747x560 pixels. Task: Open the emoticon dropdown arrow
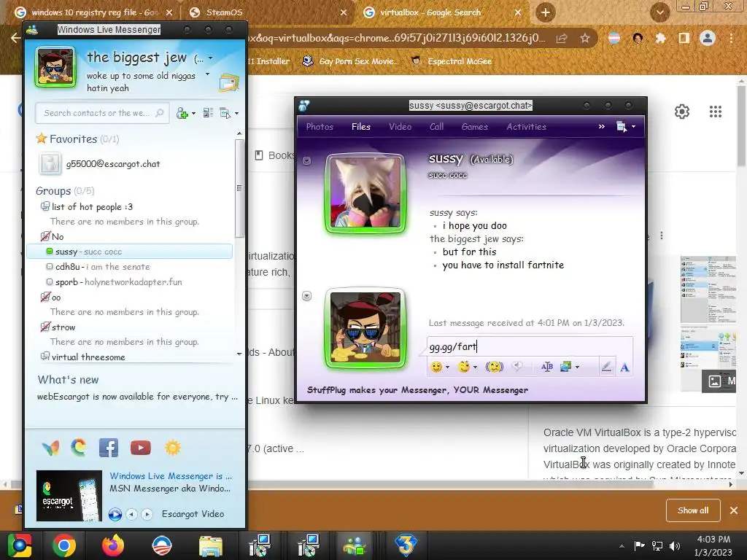(x=447, y=367)
